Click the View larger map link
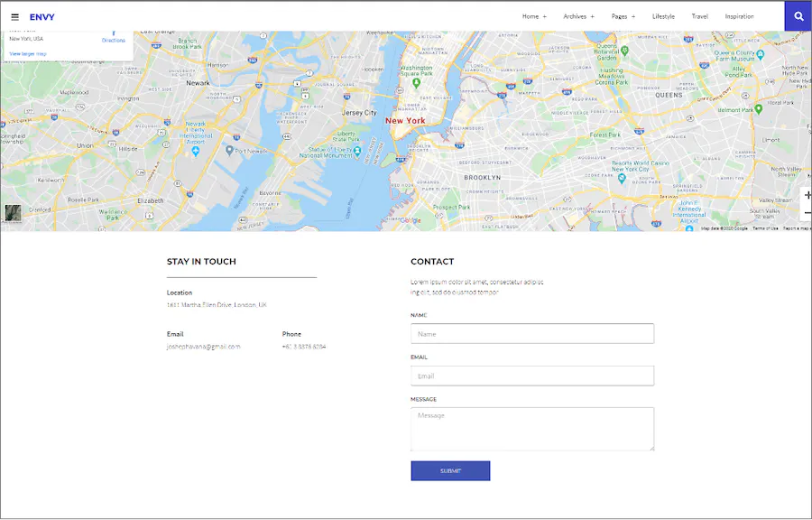812x520 pixels. [28, 54]
